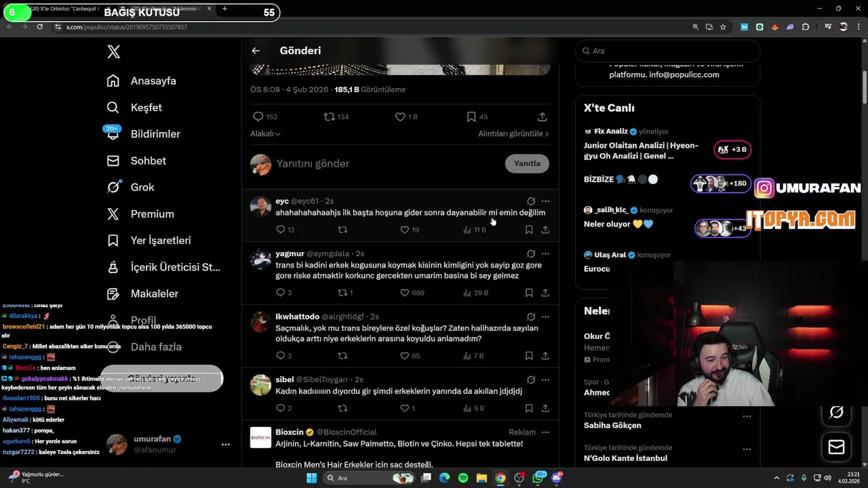This screenshot has width=868, height=488.
Task: Click Grok icon on eyc's reply
Action: coord(531,201)
